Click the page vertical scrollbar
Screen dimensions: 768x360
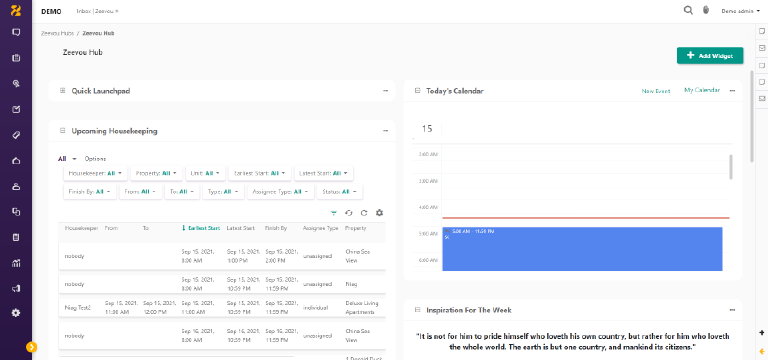click(752, 116)
